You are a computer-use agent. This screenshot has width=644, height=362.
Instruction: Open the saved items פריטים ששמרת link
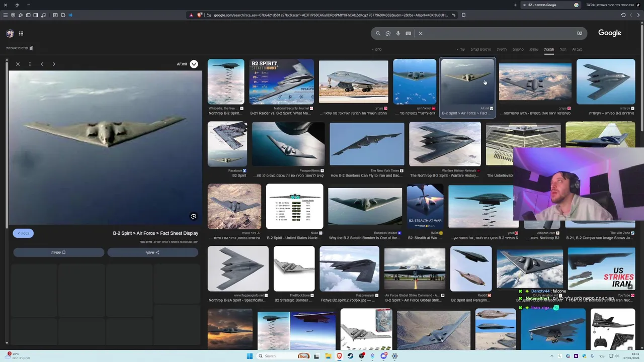click(x=20, y=48)
